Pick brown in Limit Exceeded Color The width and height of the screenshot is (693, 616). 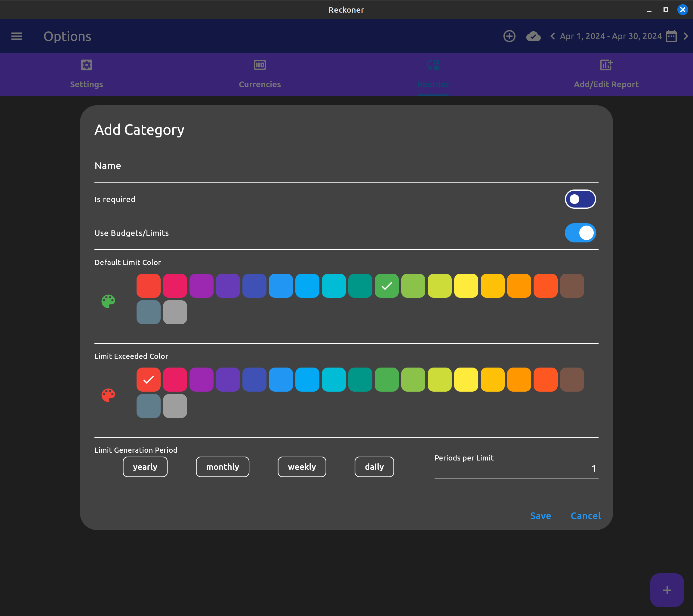(x=571, y=380)
